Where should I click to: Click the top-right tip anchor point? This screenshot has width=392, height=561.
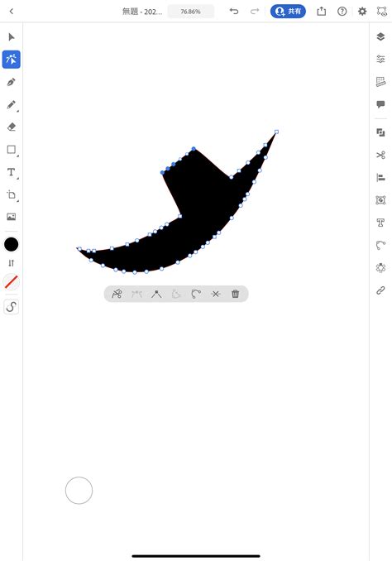(x=276, y=132)
